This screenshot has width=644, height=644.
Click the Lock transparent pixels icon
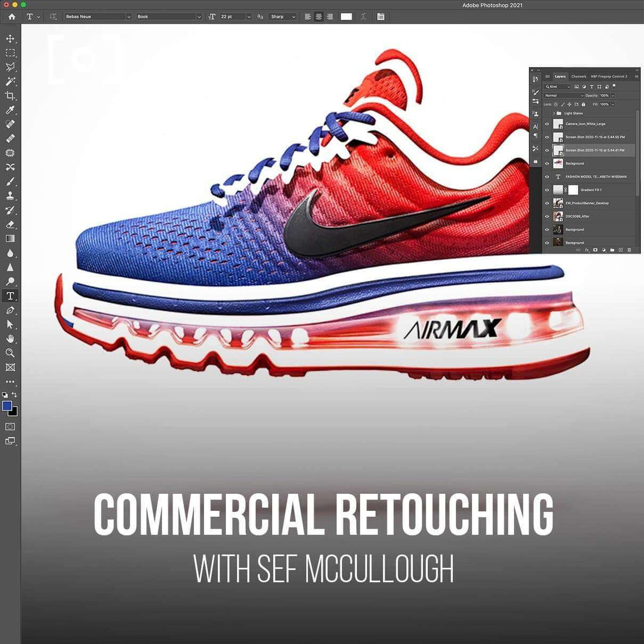(x=555, y=104)
